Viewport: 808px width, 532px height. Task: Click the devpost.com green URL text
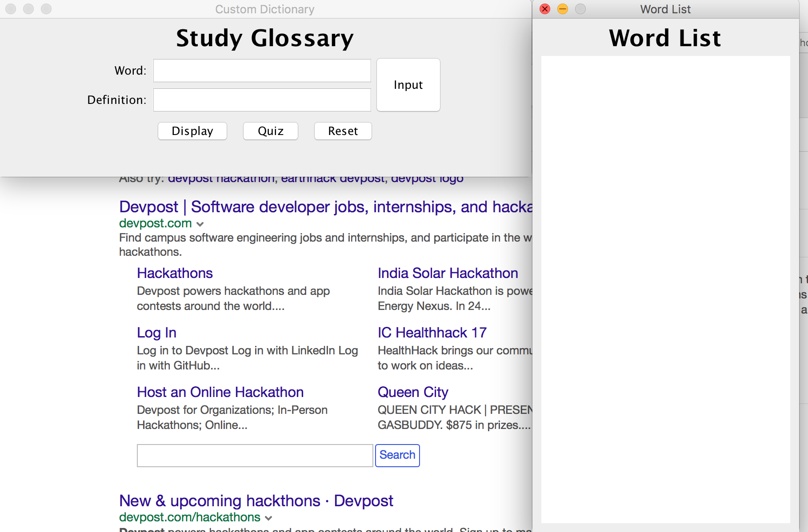click(x=156, y=223)
